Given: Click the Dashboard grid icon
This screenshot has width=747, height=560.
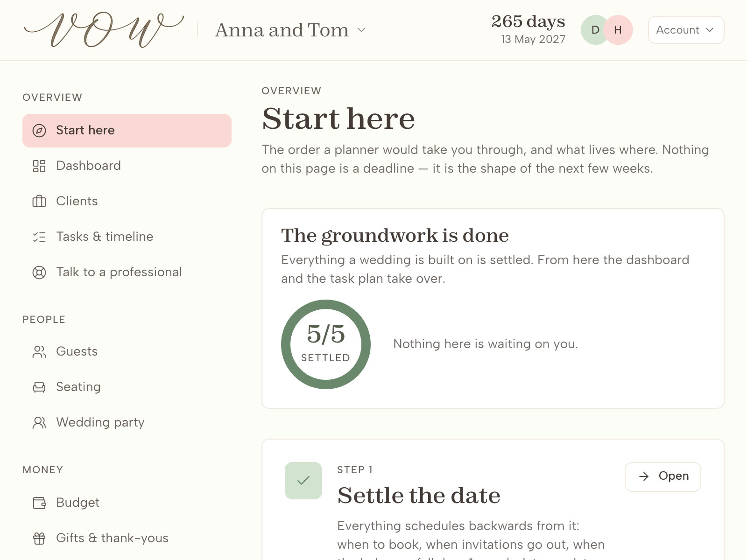Looking at the screenshot, I should (39, 166).
